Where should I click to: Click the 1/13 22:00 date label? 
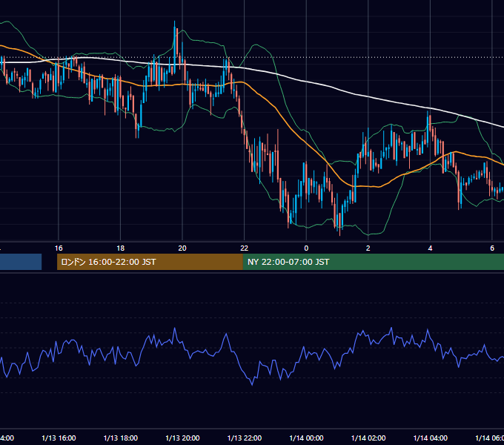pyautogui.click(x=245, y=438)
